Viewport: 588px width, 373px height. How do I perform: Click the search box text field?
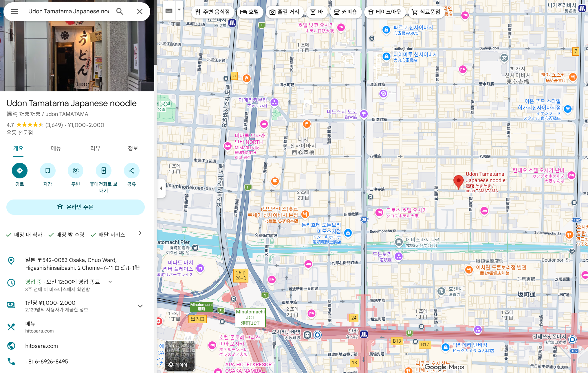point(69,12)
